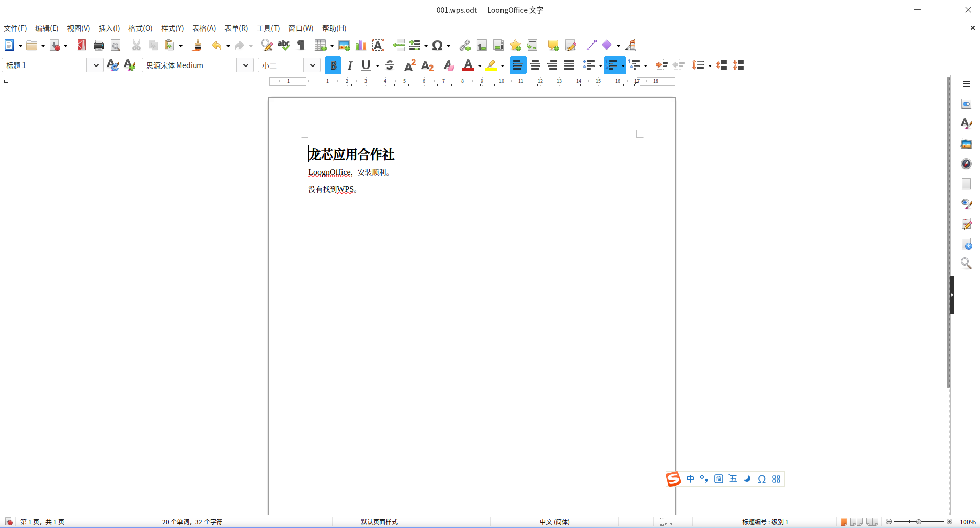This screenshot has width=980, height=528.
Task: Insert a comment
Action: tap(553, 46)
